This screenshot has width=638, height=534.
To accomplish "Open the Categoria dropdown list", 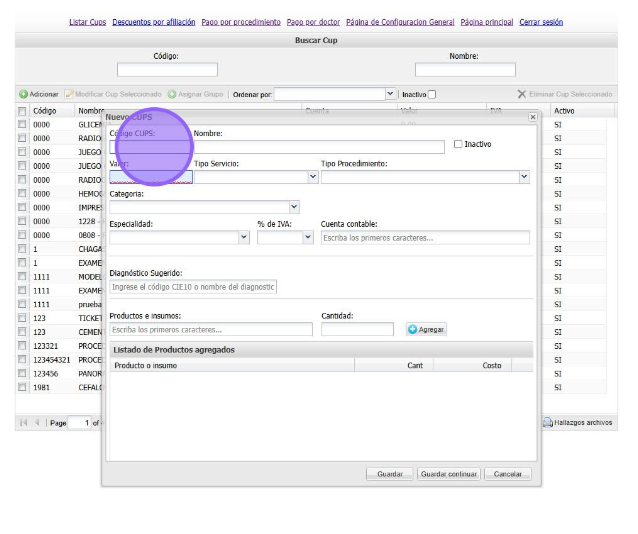I will pyautogui.click(x=294, y=207).
